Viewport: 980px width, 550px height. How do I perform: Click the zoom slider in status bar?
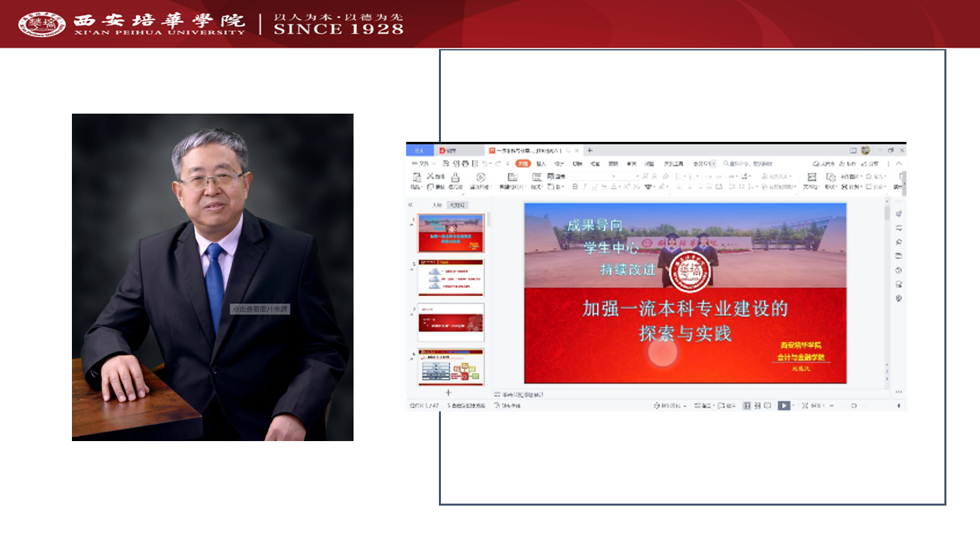coord(854,405)
